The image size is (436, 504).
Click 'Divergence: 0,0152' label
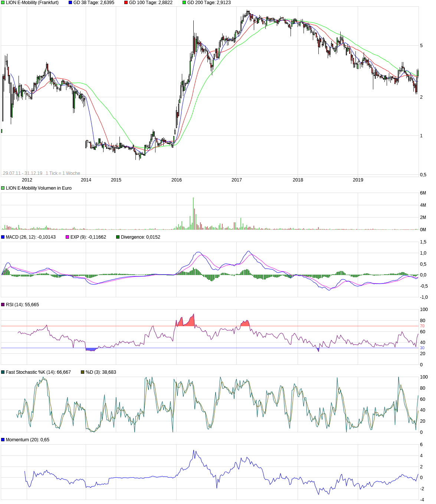141,237
